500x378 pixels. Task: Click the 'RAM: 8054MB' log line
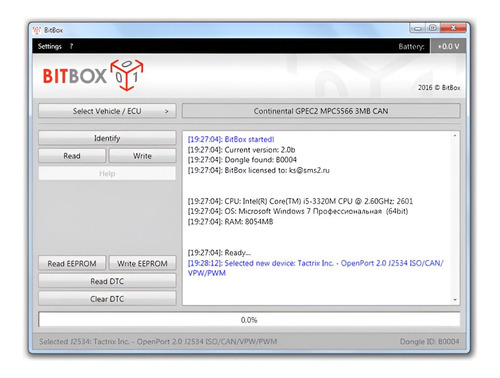(x=230, y=222)
